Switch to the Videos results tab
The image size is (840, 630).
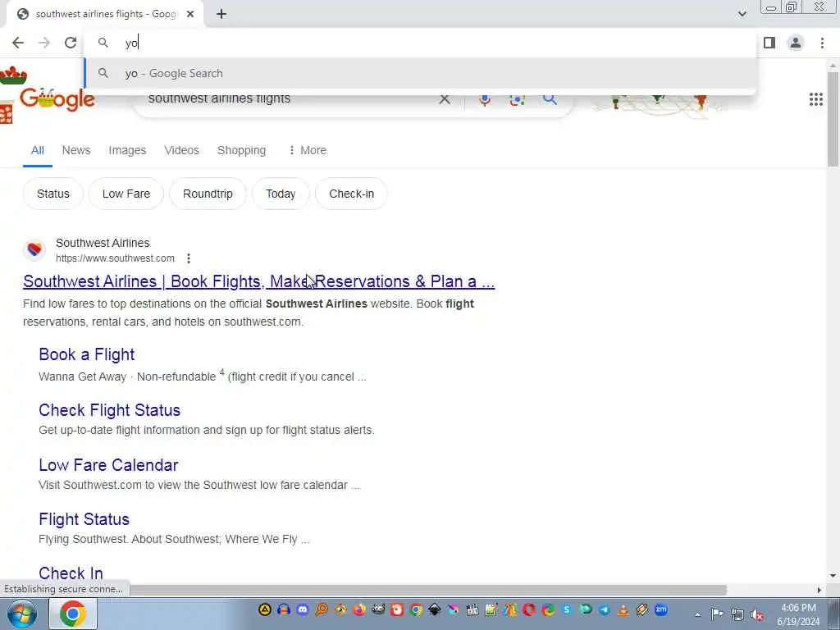[181, 151]
